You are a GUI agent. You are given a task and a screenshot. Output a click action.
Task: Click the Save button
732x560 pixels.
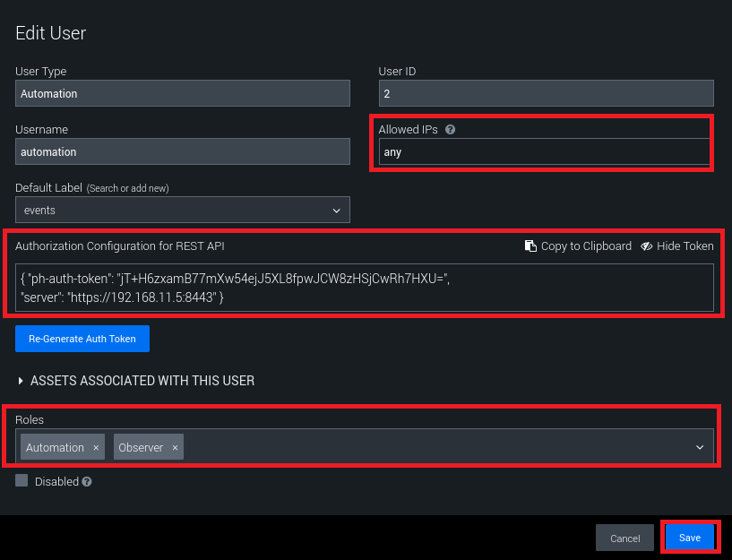coord(689,538)
